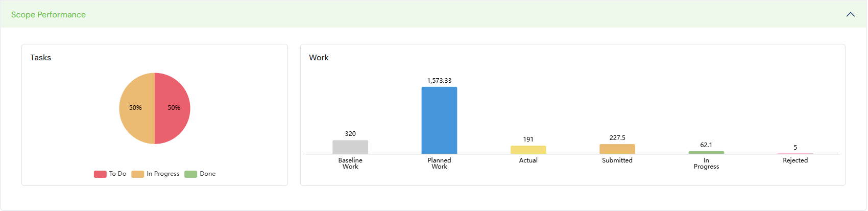The height and width of the screenshot is (211, 868).
Task: Click the Planned Work axis label
Action: pyautogui.click(x=439, y=163)
